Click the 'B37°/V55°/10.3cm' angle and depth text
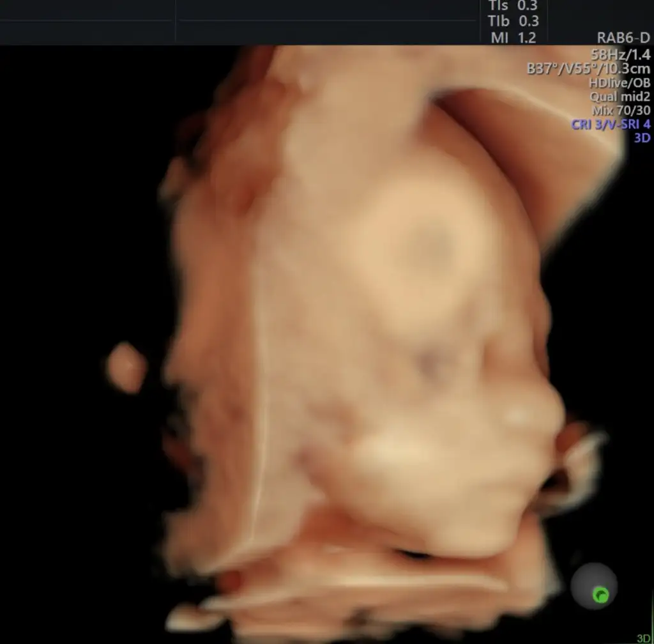The image size is (654, 644). tap(588, 68)
